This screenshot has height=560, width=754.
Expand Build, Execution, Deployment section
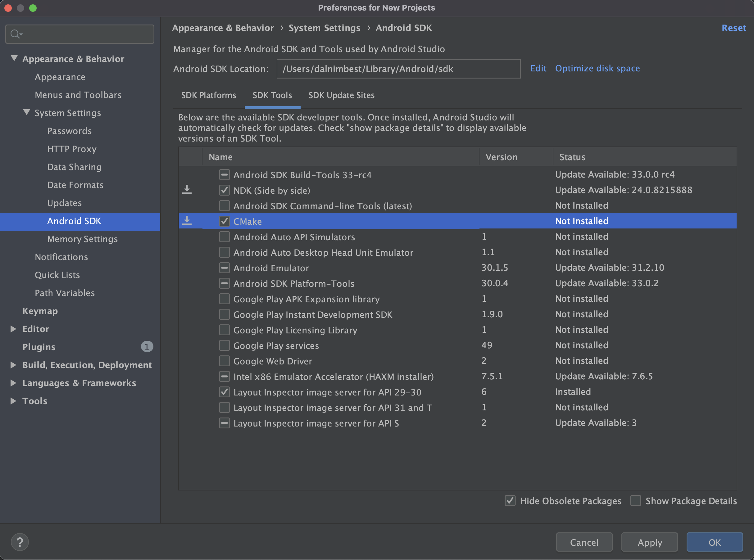[13, 365]
